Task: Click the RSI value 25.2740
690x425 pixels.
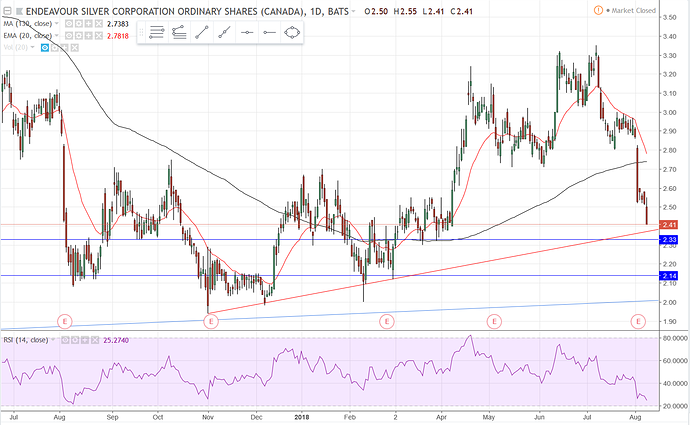Action: [x=116, y=340]
